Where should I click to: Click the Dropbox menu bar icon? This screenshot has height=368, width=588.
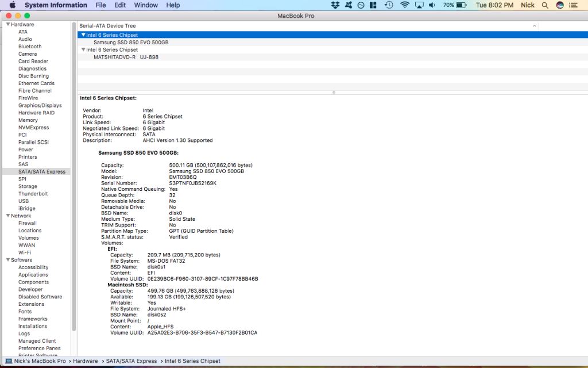click(335, 5)
